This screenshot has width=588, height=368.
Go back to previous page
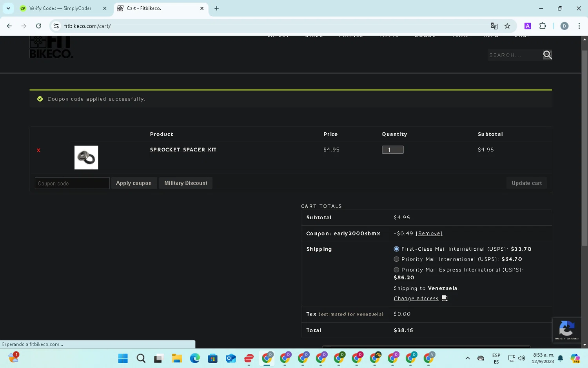[9, 26]
